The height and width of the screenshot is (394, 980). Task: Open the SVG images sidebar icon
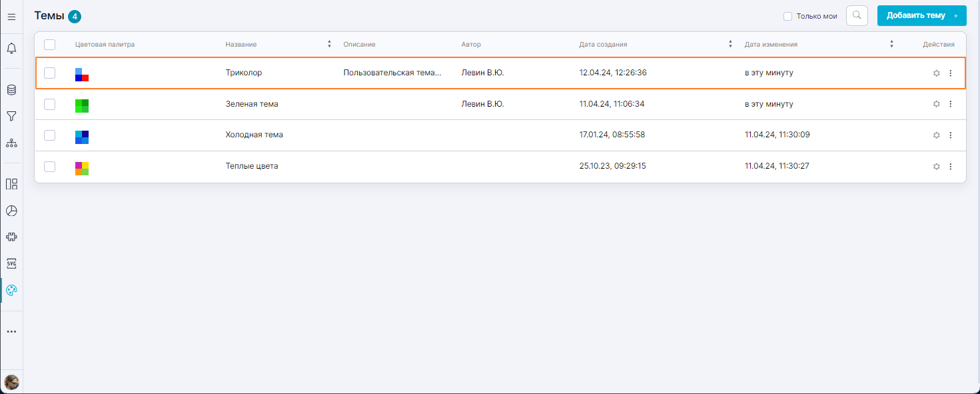coord(11,263)
